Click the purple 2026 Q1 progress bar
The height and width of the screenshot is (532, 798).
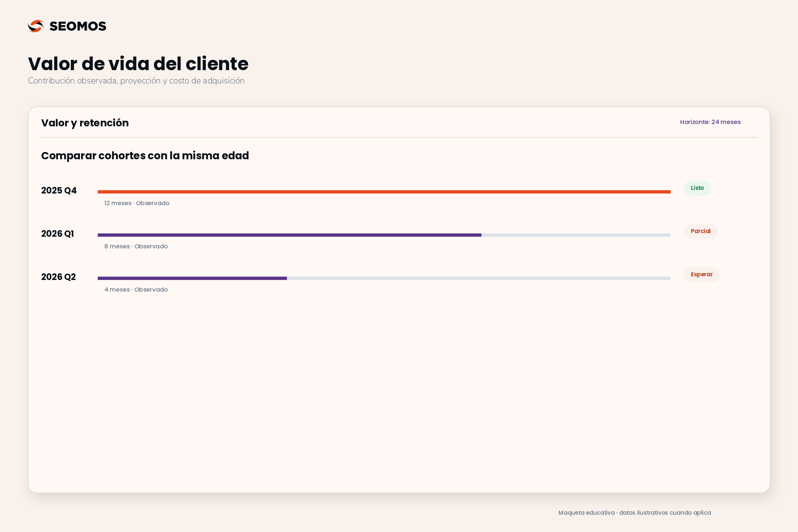pos(289,235)
